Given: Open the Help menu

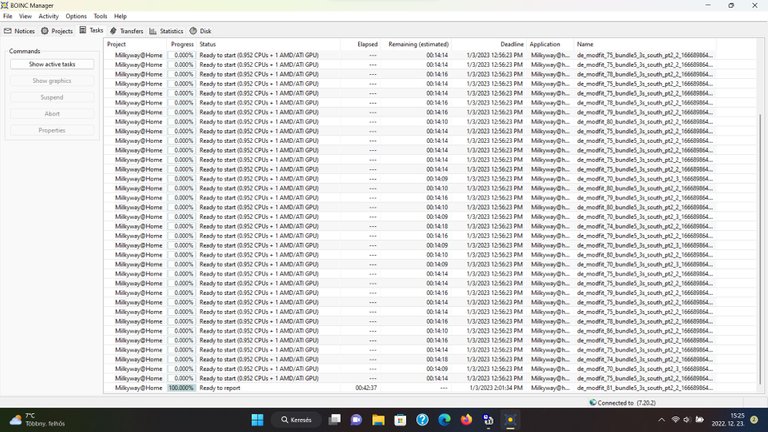Looking at the screenshot, I should click(x=120, y=16).
